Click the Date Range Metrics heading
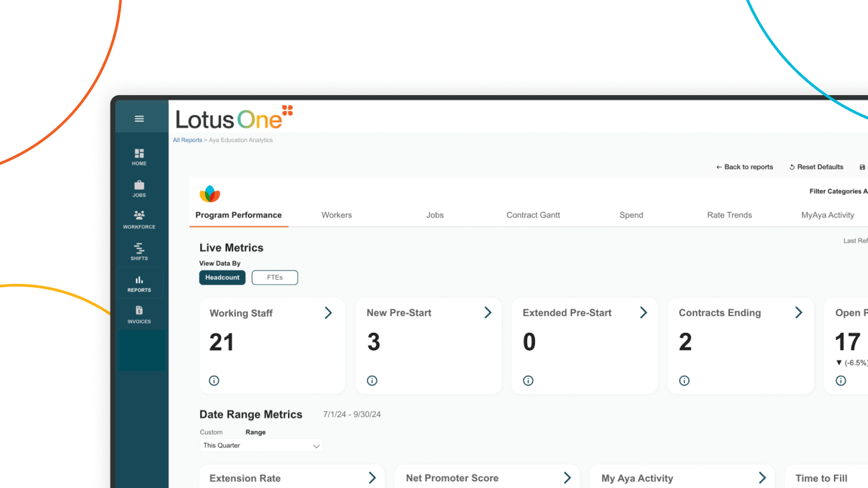 (x=250, y=414)
